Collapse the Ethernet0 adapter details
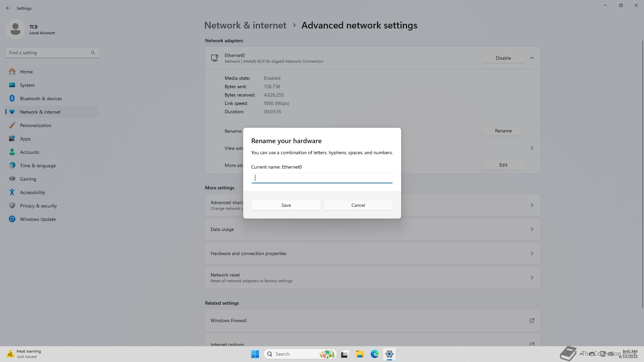 (532, 58)
